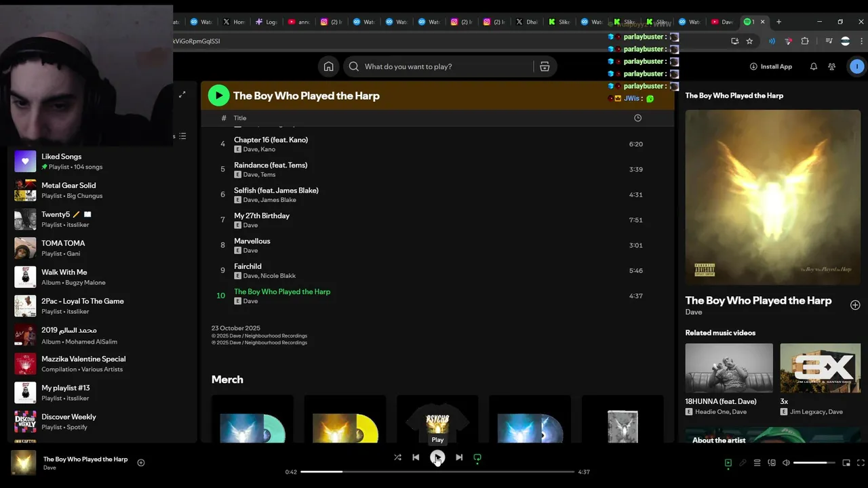Open Chrome extensions puzzle icon
868x488 pixels.
point(805,41)
